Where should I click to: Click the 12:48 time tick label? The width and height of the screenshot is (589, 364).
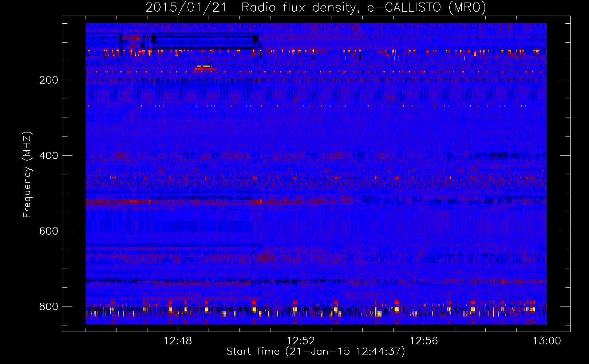[178, 341]
